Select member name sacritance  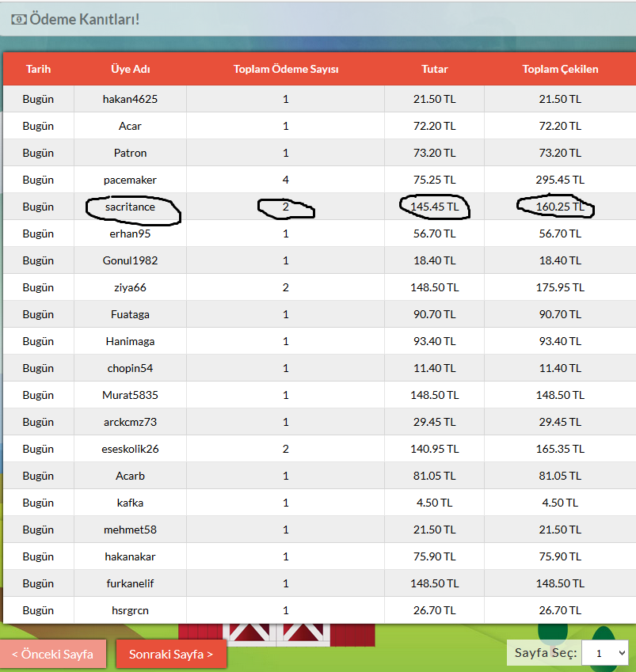tap(130, 207)
